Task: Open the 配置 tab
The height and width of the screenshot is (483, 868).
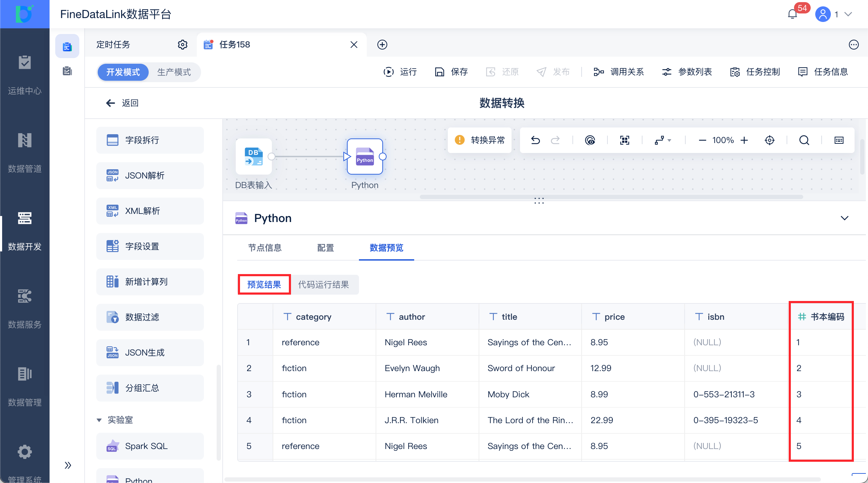Action: [x=325, y=248]
